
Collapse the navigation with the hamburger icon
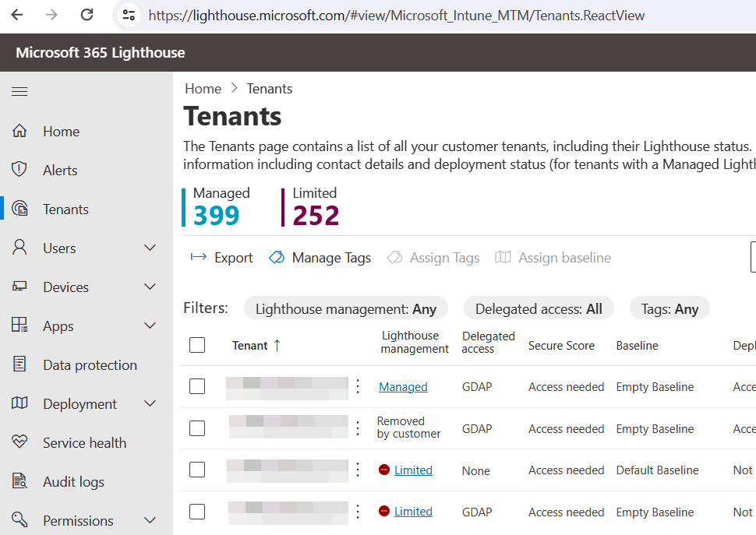(19, 91)
